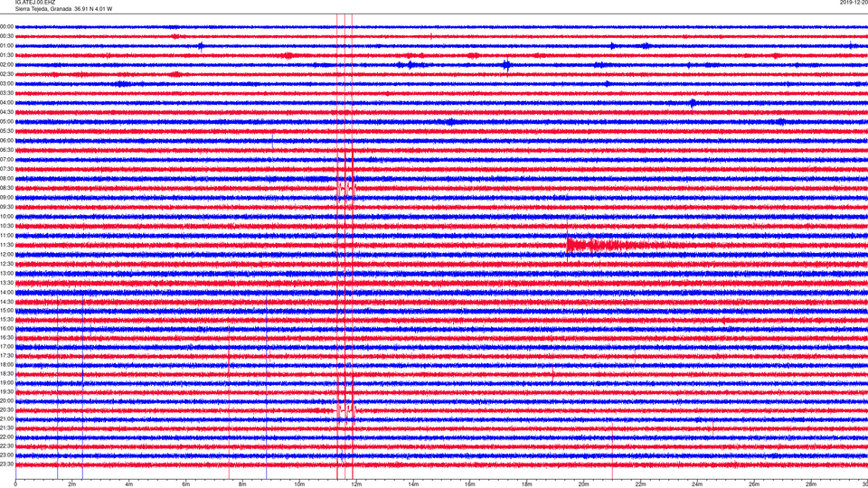This screenshot has width=868, height=488.
Task: Select the 05:00 trace time label
Action: point(7,122)
